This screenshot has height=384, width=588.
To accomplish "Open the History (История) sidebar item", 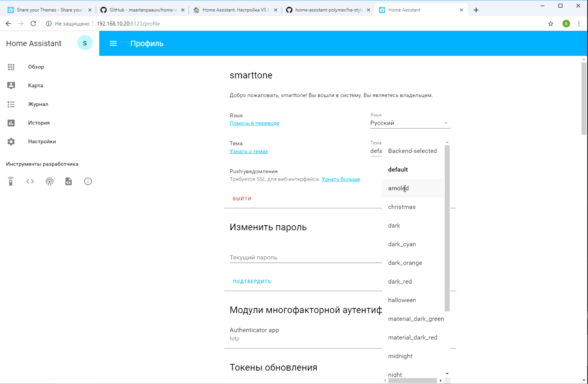I will point(50,123).
